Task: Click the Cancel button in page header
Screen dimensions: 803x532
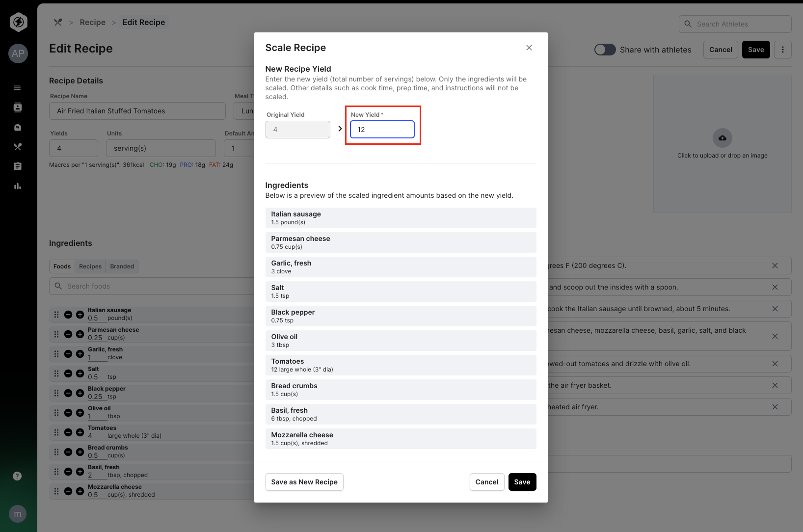Action: click(x=721, y=50)
